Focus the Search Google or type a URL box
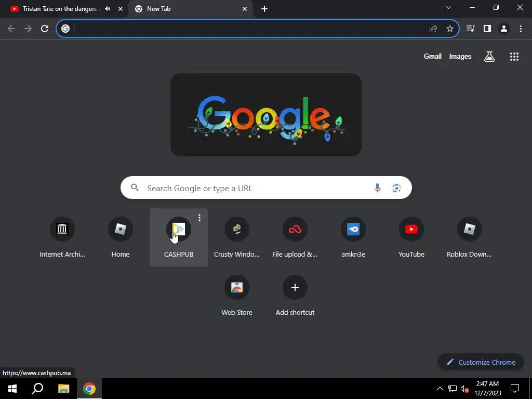532x399 pixels. (266, 188)
